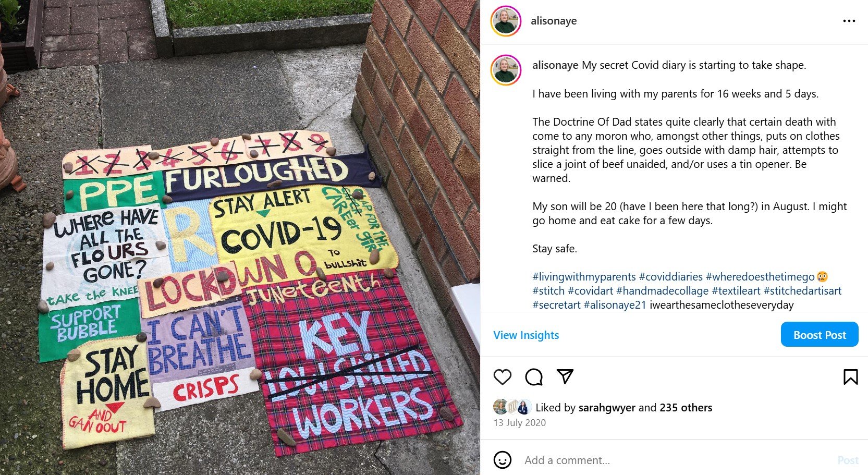
Task: Open the liked-by avatars cluster
Action: click(x=512, y=407)
